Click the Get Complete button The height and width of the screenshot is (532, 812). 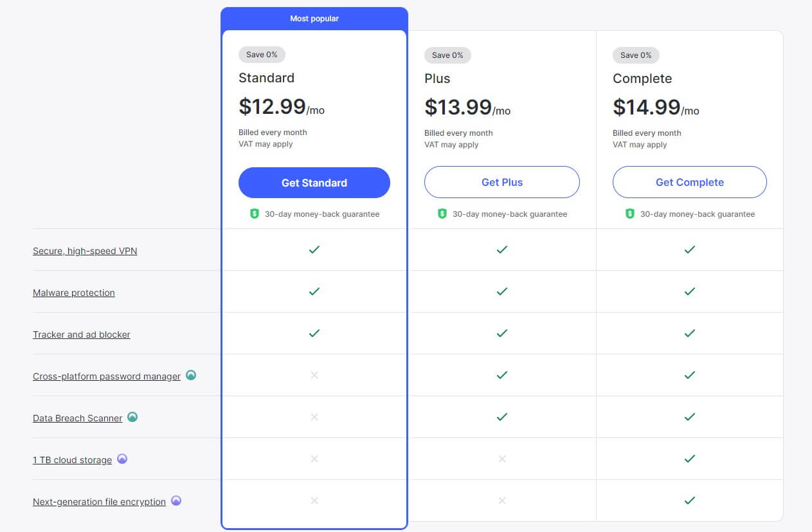point(690,182)
